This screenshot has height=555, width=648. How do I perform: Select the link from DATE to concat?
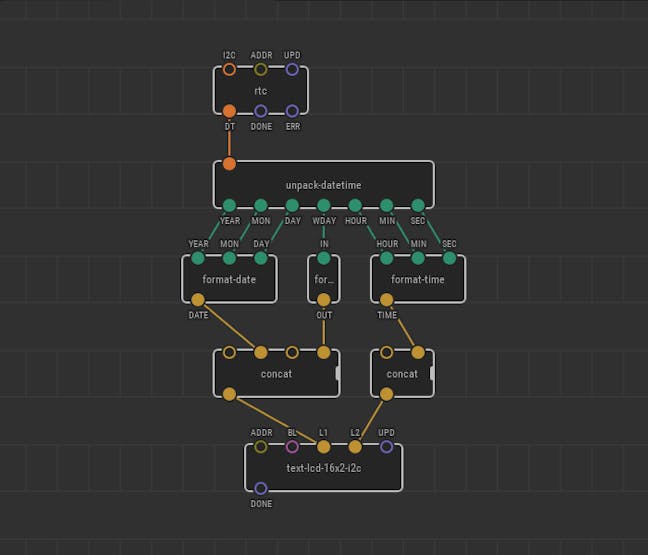click(x=229, y=326)
